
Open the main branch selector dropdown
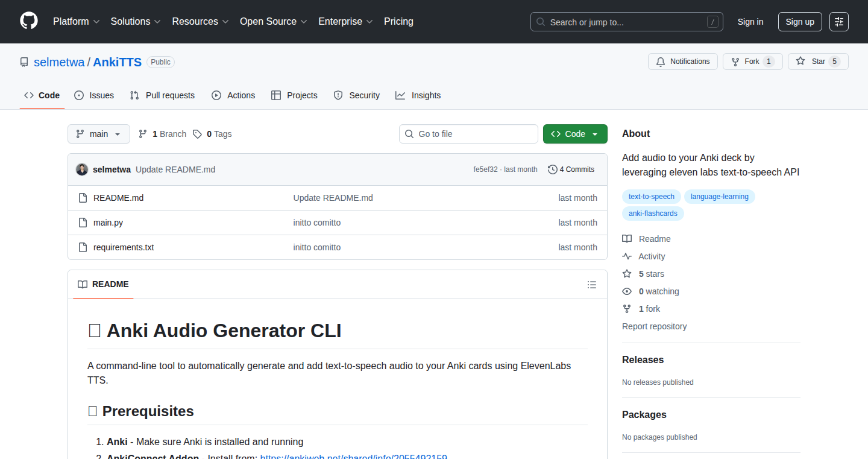pyautogui.click(x=99, y=134)
